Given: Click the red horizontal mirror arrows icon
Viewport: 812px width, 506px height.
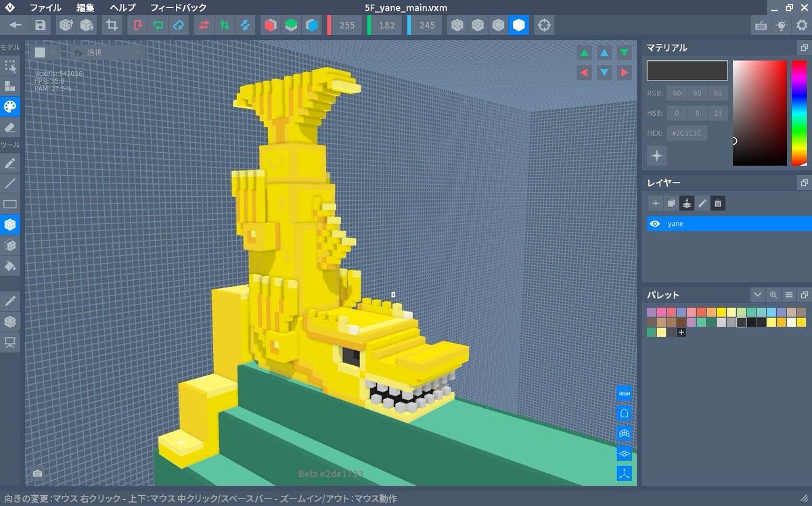Looking at the screenshot, I should [x=203, y=25].
